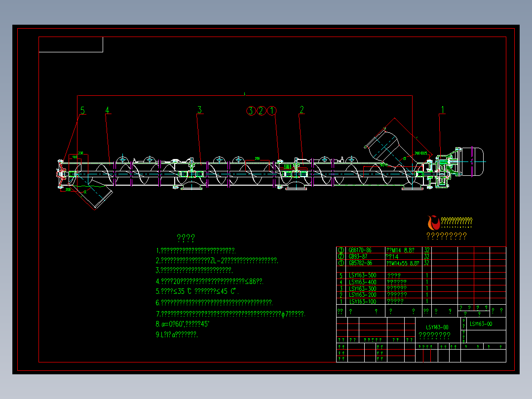Viewport: 532px width, 399px height.
Task: Click the flame logo icon
Action: pos(433,223)
